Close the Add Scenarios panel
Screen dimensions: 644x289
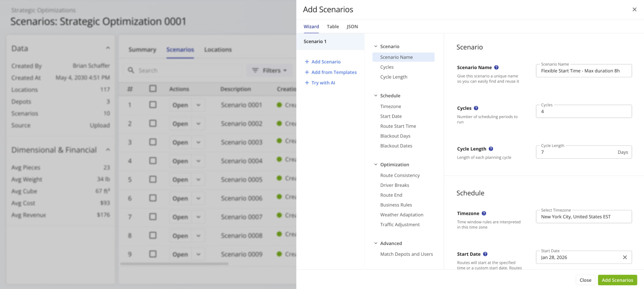[x=634, y=9]
